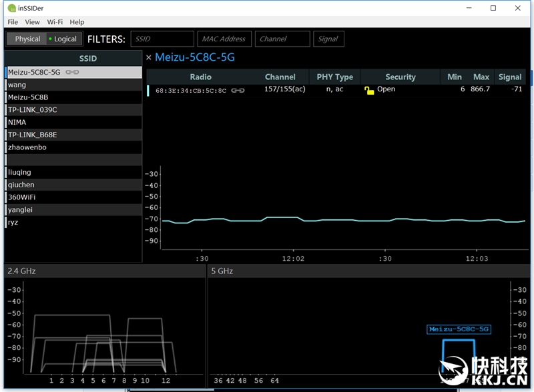Click the signal value -71

[x=516, y=89]
